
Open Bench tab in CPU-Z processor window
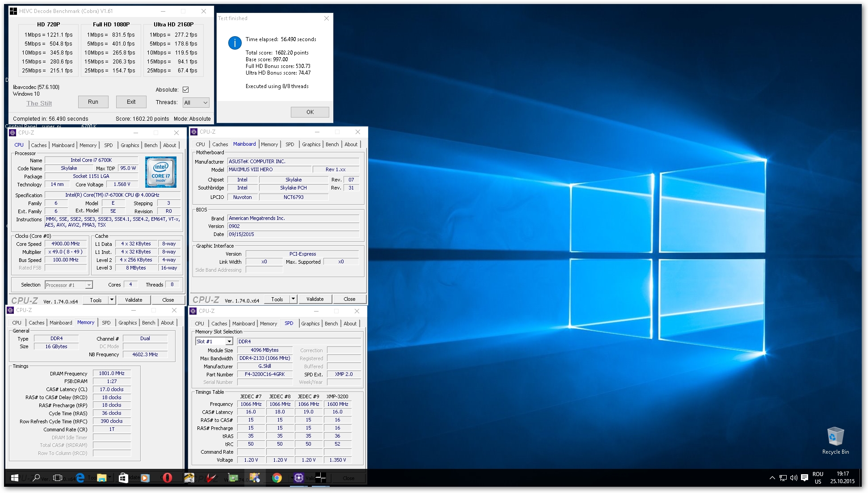(x=151, y=145)
